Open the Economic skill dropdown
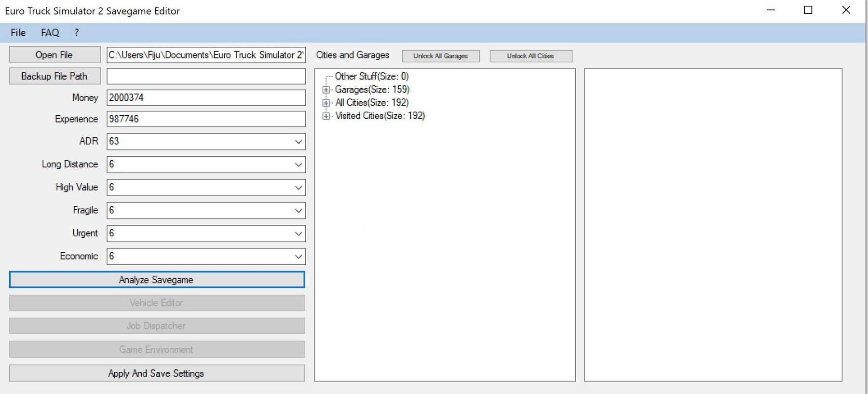 click(298, 257)
